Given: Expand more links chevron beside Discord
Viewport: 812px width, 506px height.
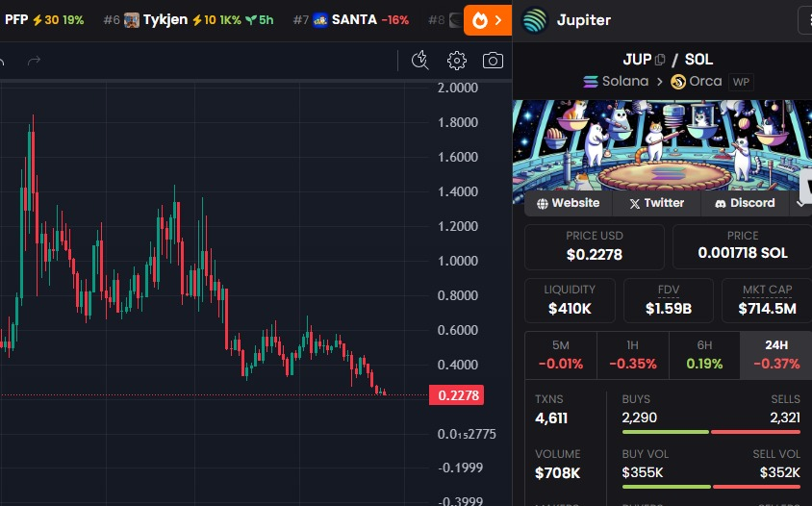Looking at the screenshot, I should (800, 204).
